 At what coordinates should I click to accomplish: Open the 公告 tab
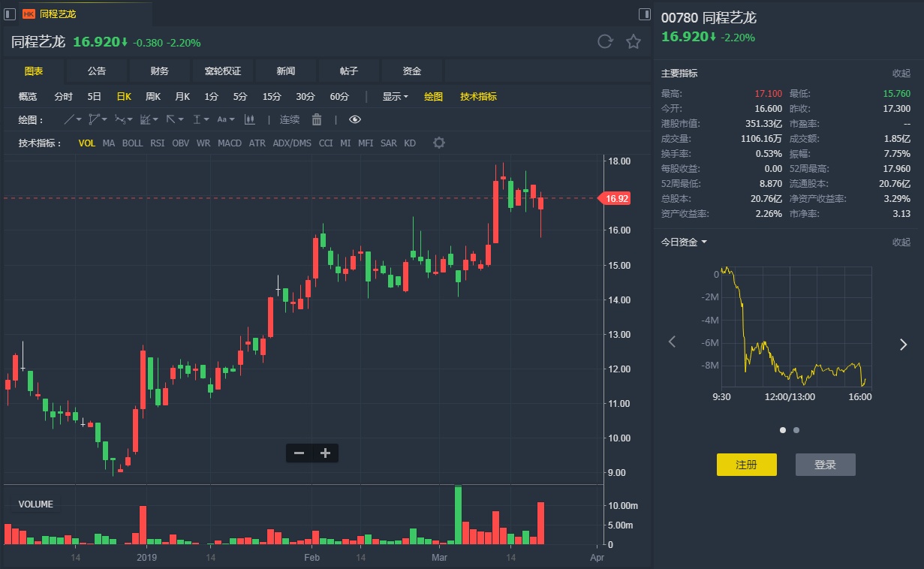tap(97, 71)
